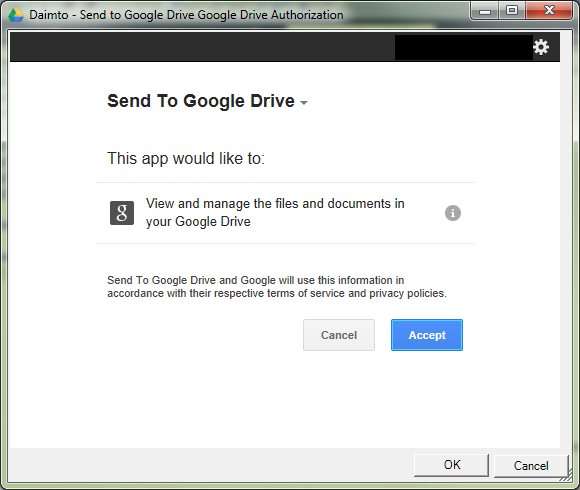Open the settings gear in the dark header

(541, 47)
